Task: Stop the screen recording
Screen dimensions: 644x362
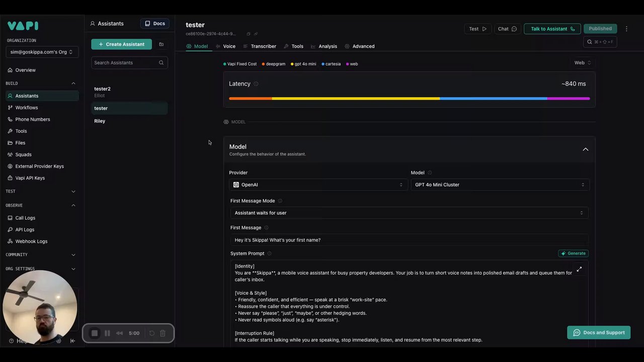Action: click(95, 333)
